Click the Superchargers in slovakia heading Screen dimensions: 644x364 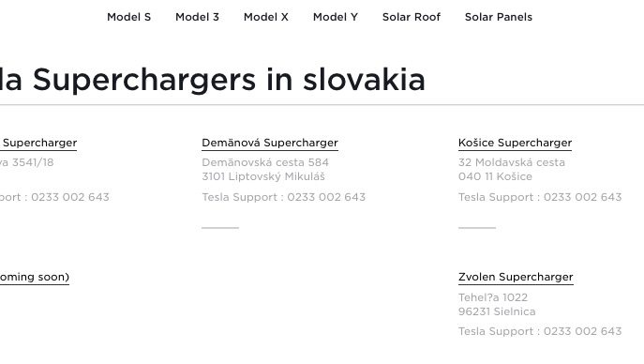(x=229, y=80)
